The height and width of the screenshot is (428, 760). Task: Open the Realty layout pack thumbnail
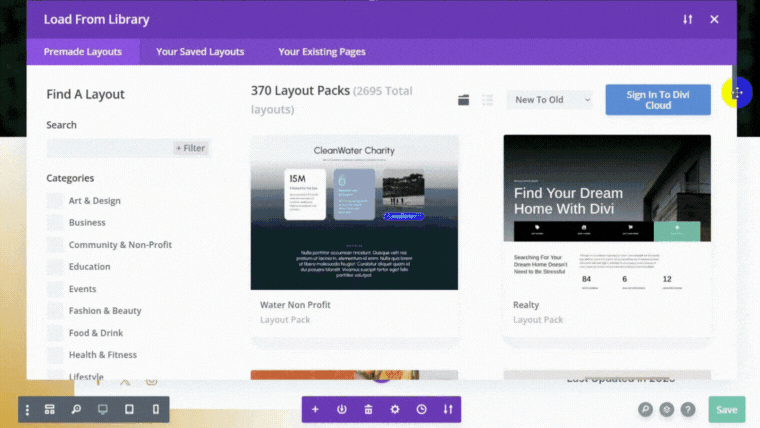(x=607, y=212)
